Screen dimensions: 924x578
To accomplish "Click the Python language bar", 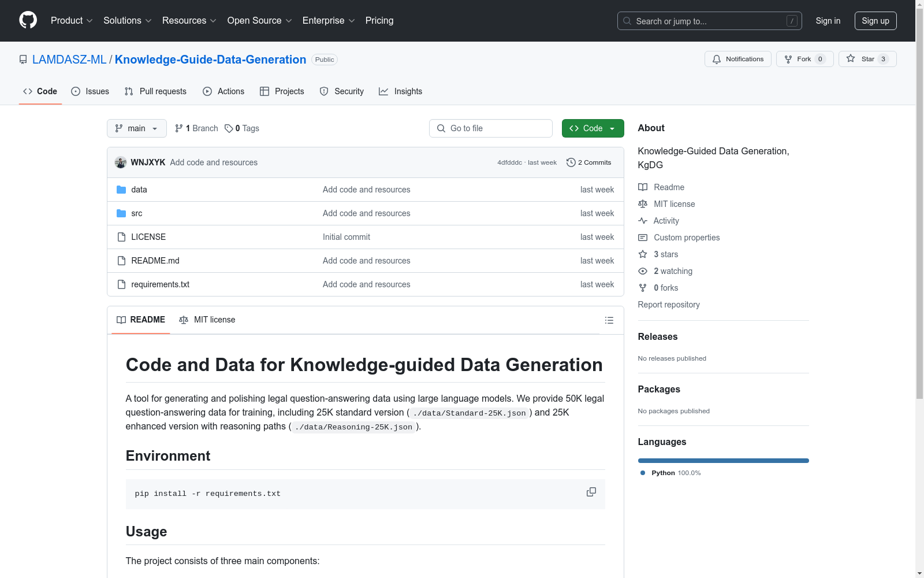I will (723, 461).
